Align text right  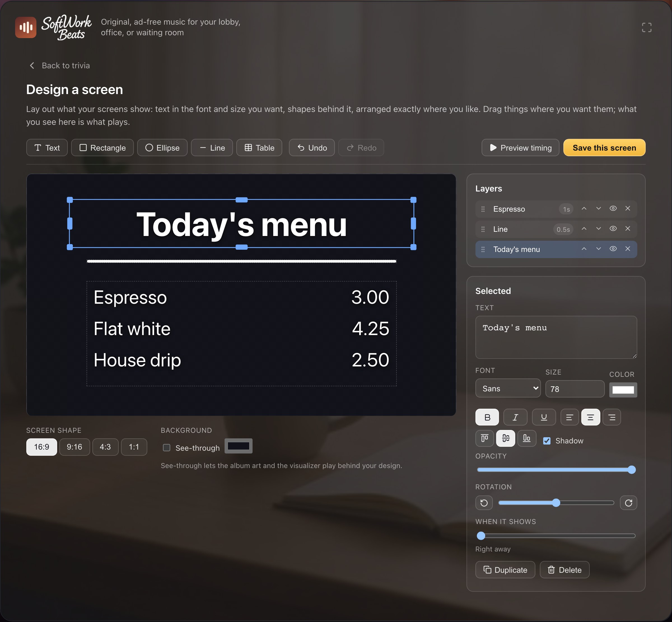612,417
